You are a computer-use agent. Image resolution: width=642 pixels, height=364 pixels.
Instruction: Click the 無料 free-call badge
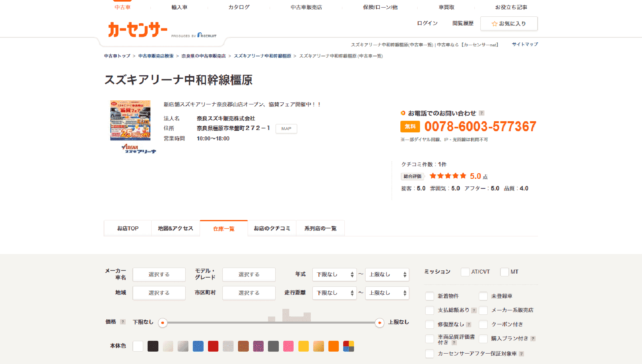(410, 126)
